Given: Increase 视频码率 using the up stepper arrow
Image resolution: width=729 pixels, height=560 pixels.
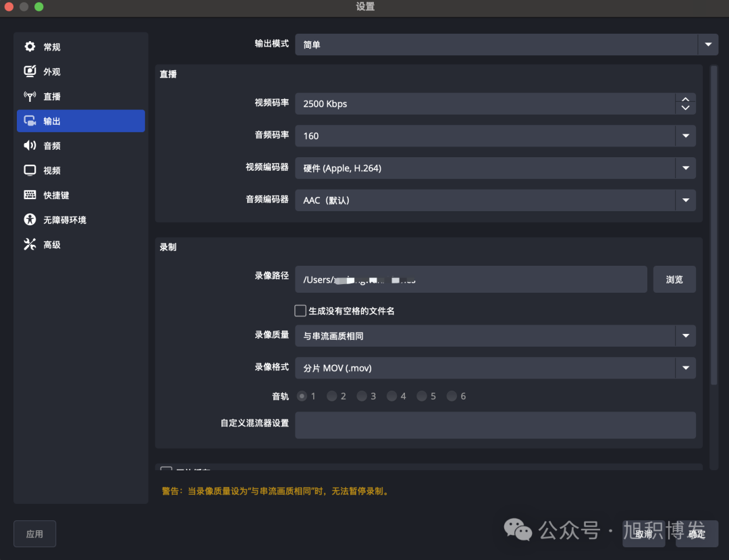Looking at the screenshot, I should pos(685,99).
